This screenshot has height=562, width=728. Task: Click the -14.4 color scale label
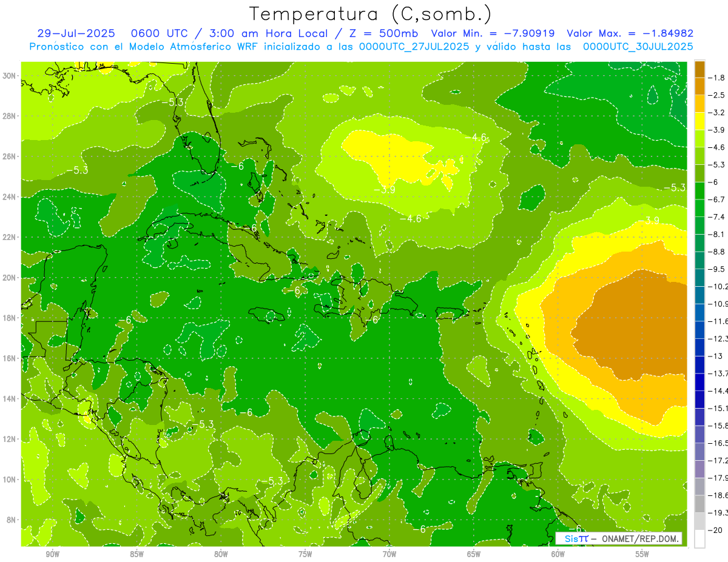pyautogui.click(x=718, y=390)
